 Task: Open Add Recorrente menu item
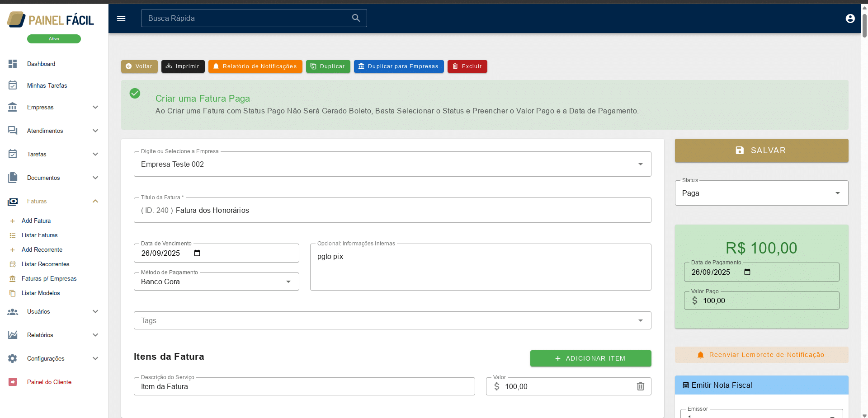coord(42,249)
